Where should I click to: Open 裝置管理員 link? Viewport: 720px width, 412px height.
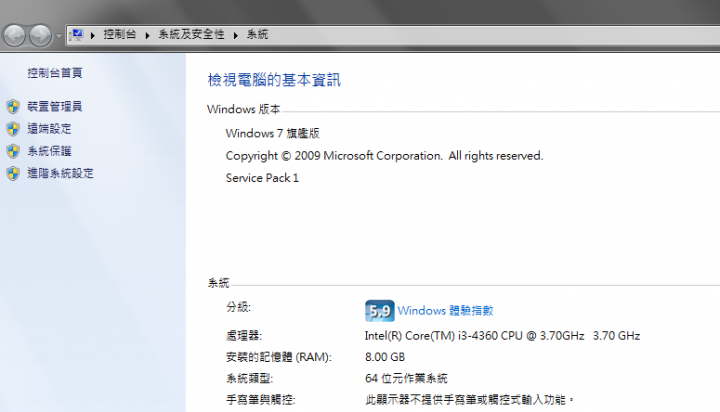55,107
